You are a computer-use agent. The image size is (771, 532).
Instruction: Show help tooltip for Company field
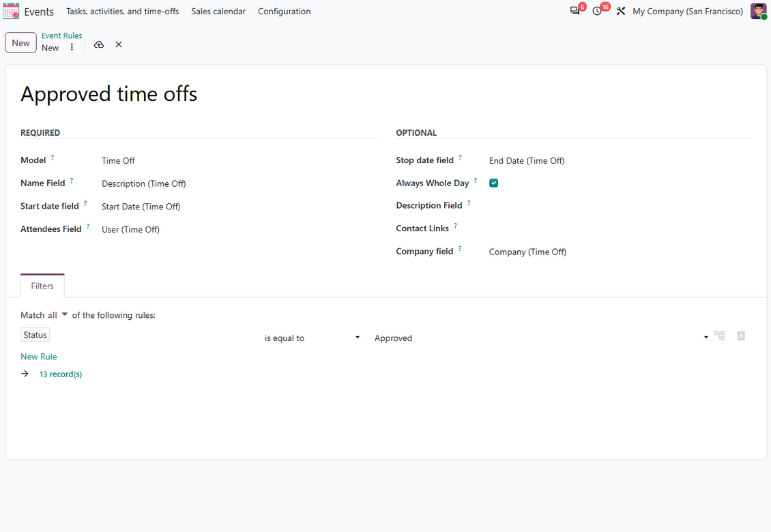[x=460, y=248]
